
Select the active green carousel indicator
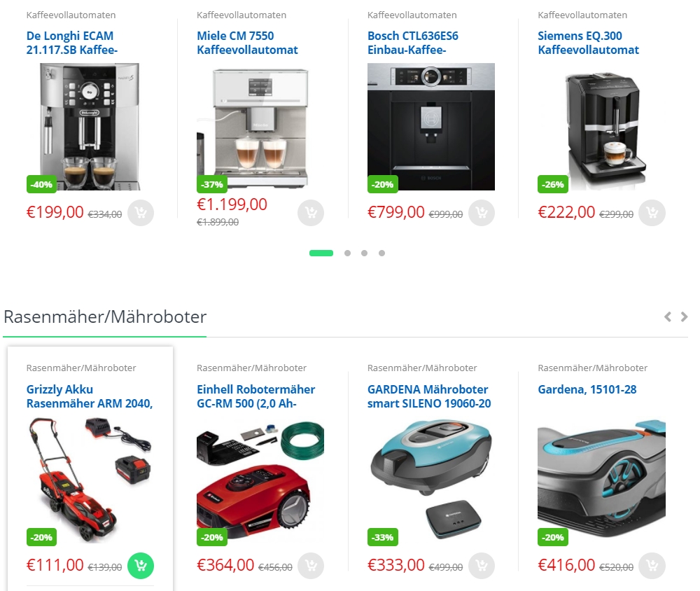click(x=321, y=253)
